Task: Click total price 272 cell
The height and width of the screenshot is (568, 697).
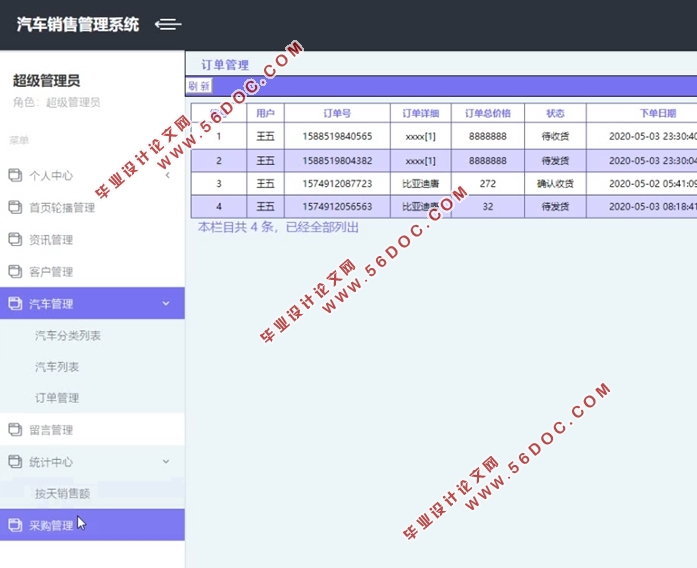Action: [x=488, y=184]
